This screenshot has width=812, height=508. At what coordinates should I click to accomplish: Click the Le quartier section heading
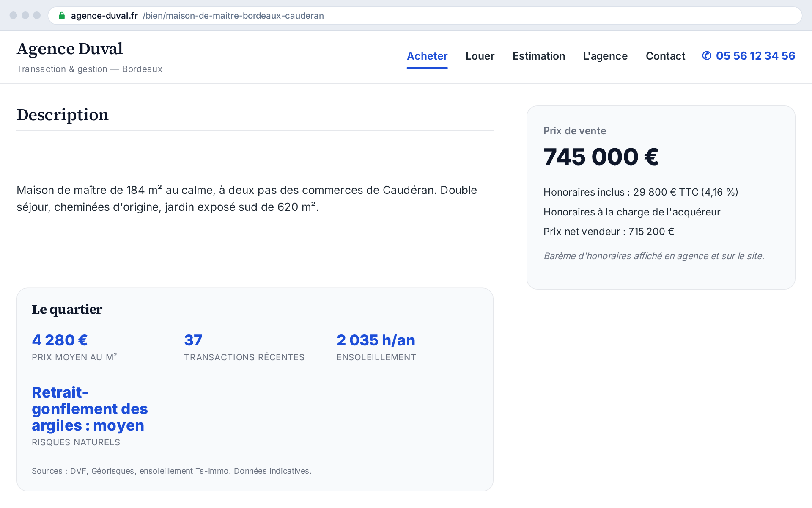pos(67,309)
